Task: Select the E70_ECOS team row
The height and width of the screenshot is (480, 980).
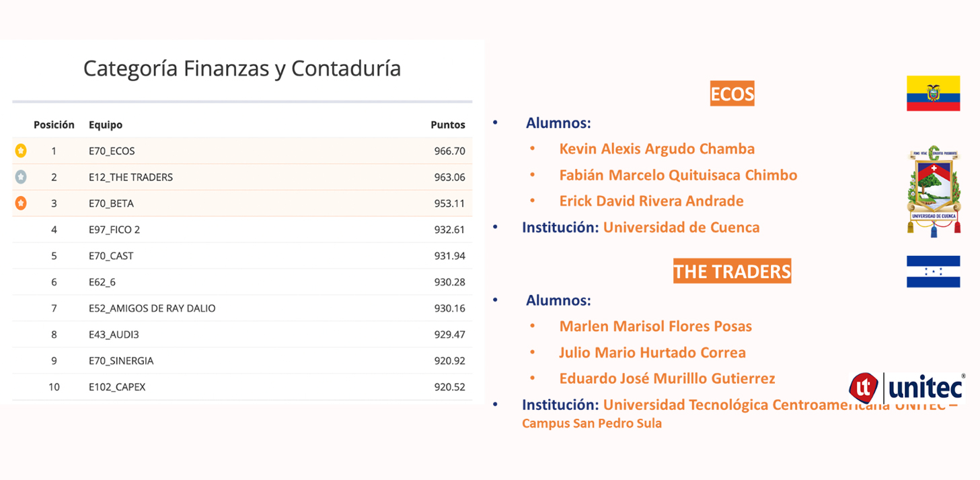Action: coord(242,151)
